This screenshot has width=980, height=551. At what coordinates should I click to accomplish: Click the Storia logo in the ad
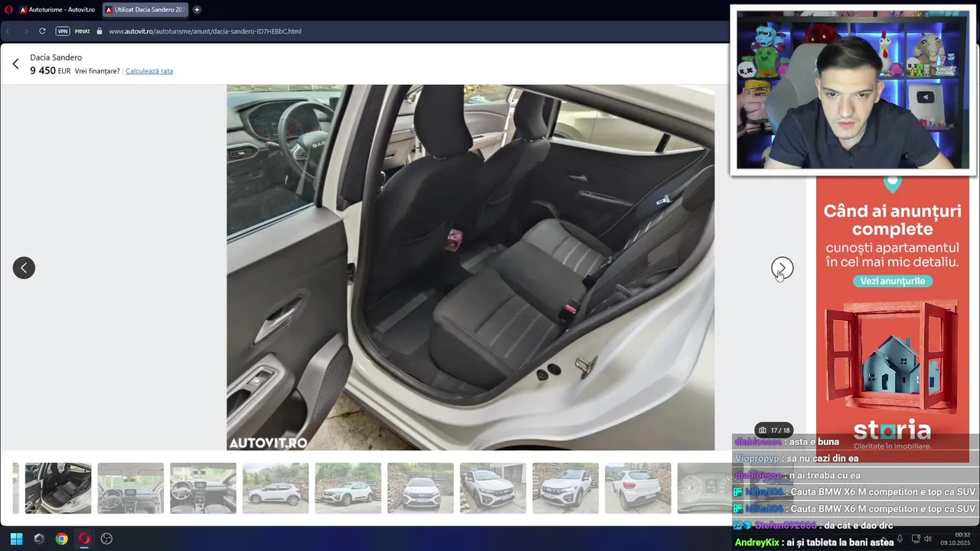pyautogui.click(x=892, y=429)
